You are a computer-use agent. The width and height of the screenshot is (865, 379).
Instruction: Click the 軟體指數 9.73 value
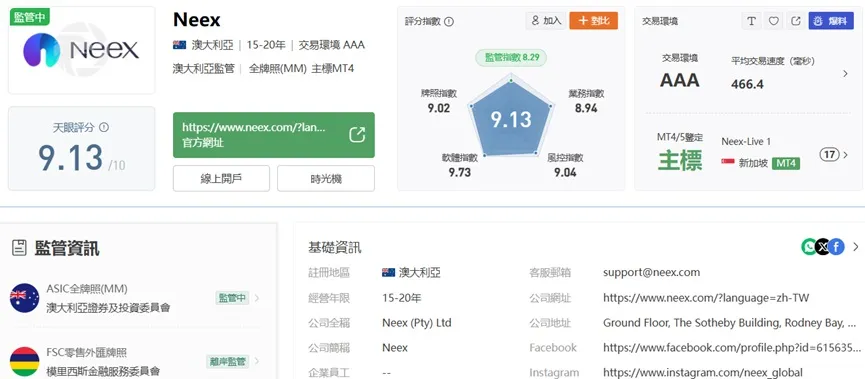[460, 173]
